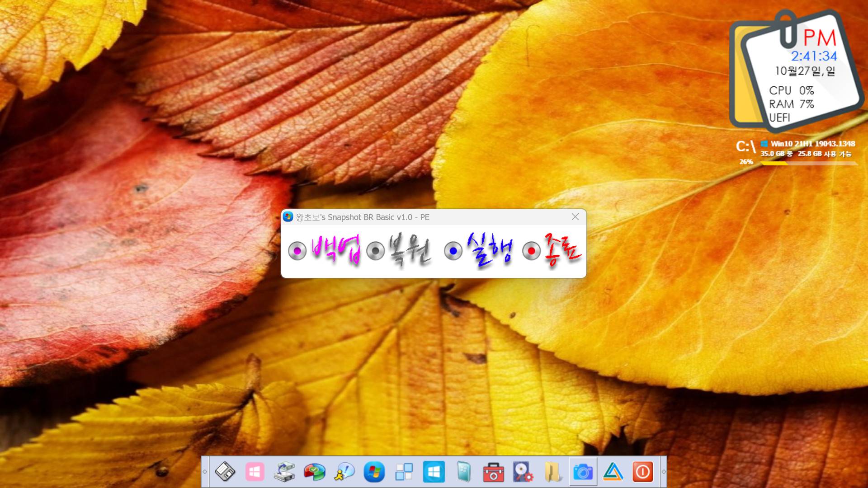Click the blue camera snapshot dock icon
868x488 pixels.
pyautogui.click(x=583, y=472)
